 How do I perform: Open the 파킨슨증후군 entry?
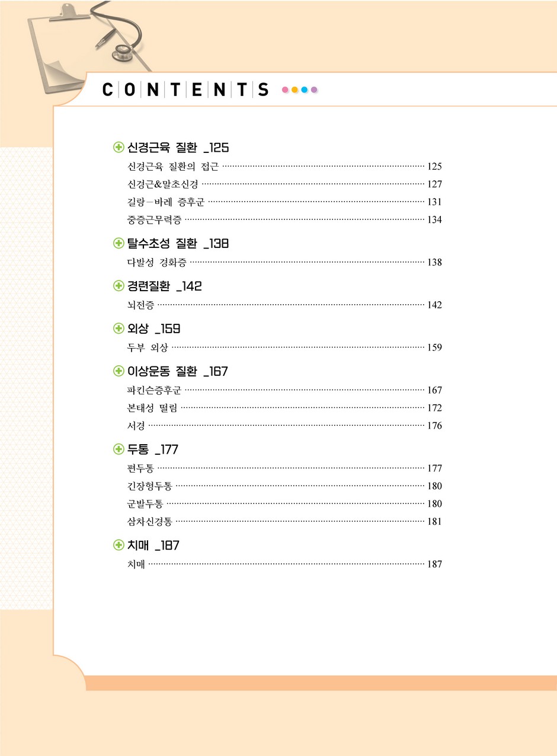[284, 390]
